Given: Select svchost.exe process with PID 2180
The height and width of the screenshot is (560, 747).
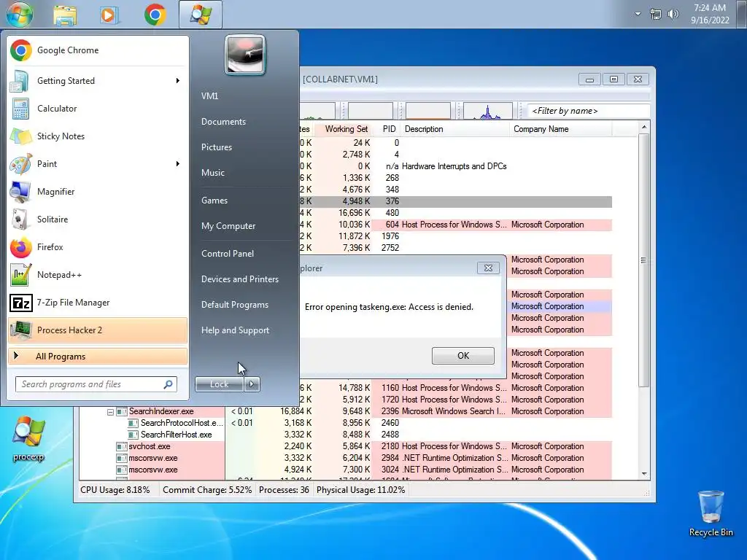Looking at the screenshot, I should coord(345,446).
